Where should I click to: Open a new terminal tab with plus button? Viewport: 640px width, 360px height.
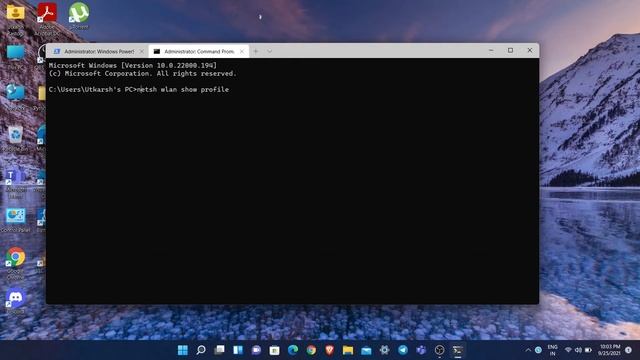(256, 51)
